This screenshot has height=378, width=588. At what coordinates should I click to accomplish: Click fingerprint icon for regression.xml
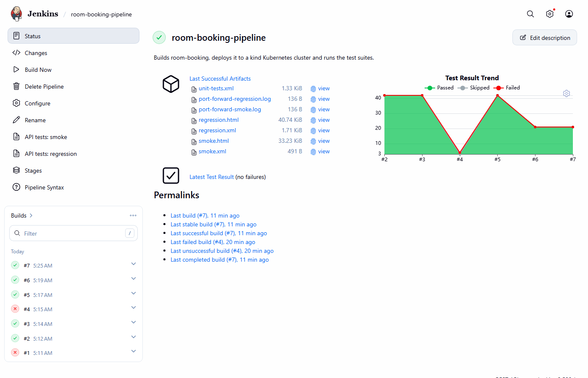(313, 131)
